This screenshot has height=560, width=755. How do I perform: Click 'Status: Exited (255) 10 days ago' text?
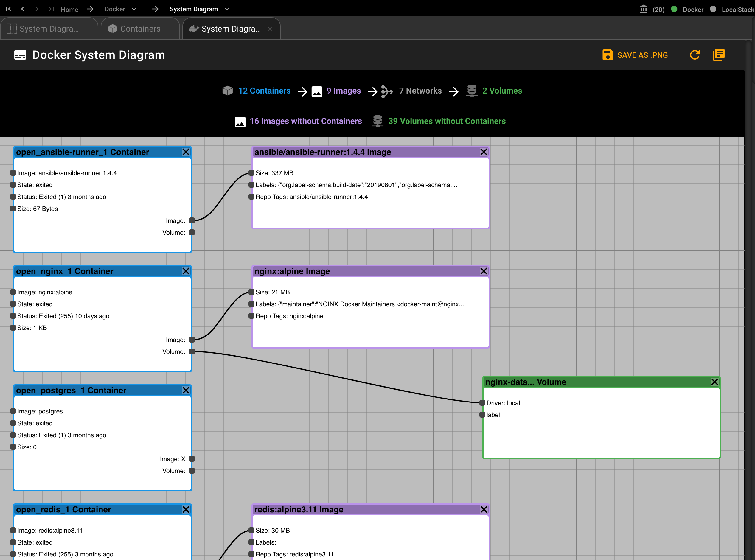click(x=63, y=316)
